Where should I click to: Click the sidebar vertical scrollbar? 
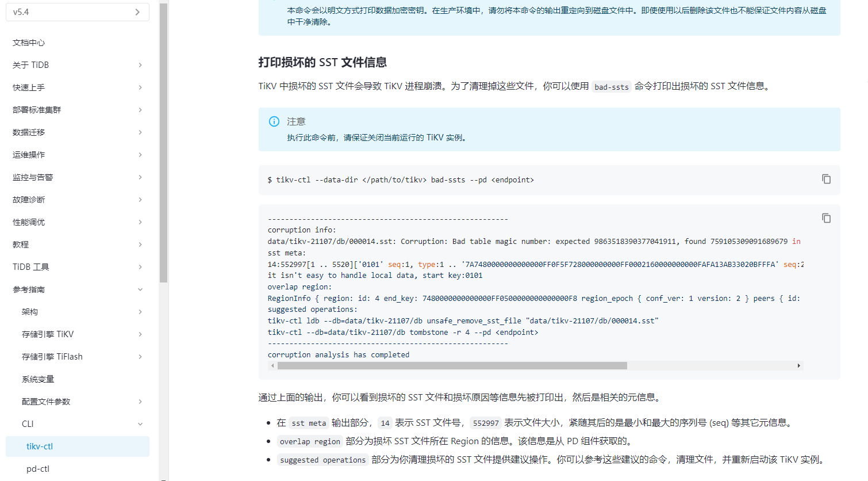pyautogui.click(x=164, y=143)
